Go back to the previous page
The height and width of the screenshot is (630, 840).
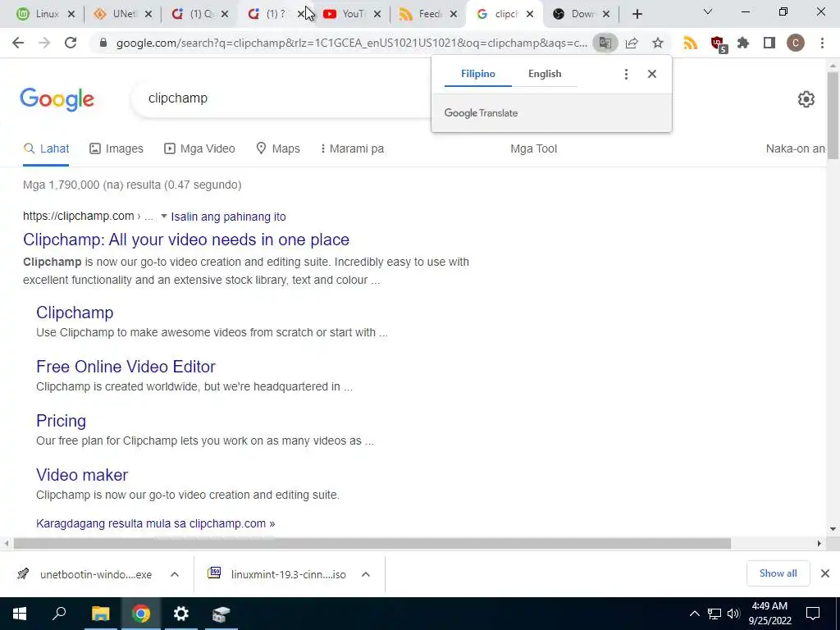tap(18, 43)
